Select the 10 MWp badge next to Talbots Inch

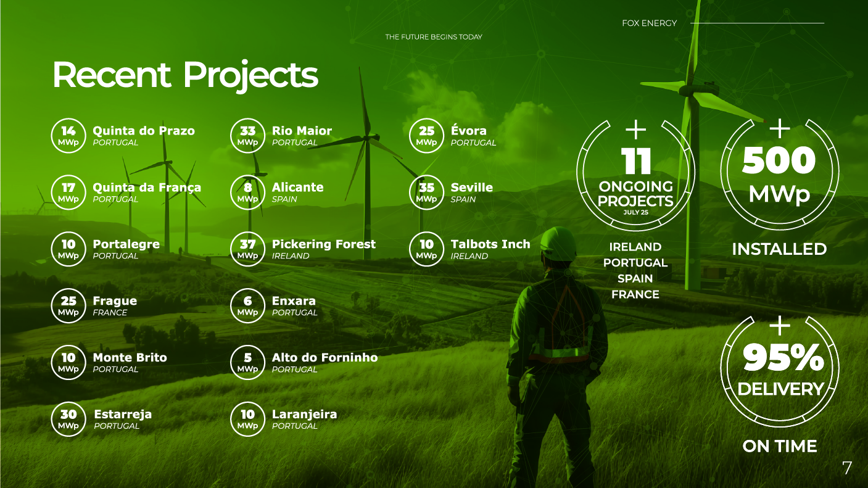[426, 250]
